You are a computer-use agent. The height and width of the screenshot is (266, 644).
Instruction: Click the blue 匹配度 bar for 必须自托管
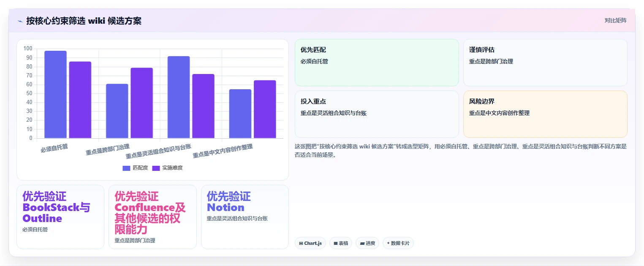point(55,94)
